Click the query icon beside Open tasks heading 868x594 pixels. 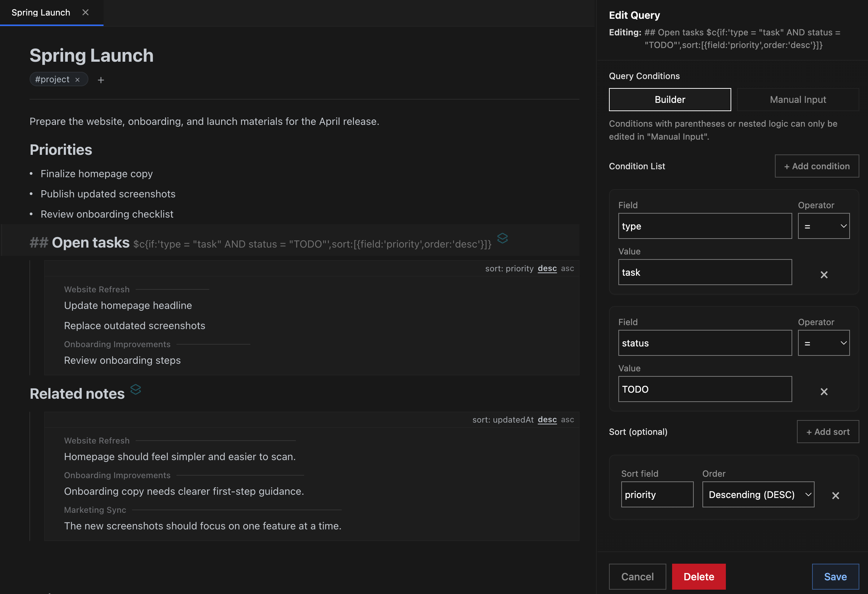pyautogui.click(x=503, y=239)
